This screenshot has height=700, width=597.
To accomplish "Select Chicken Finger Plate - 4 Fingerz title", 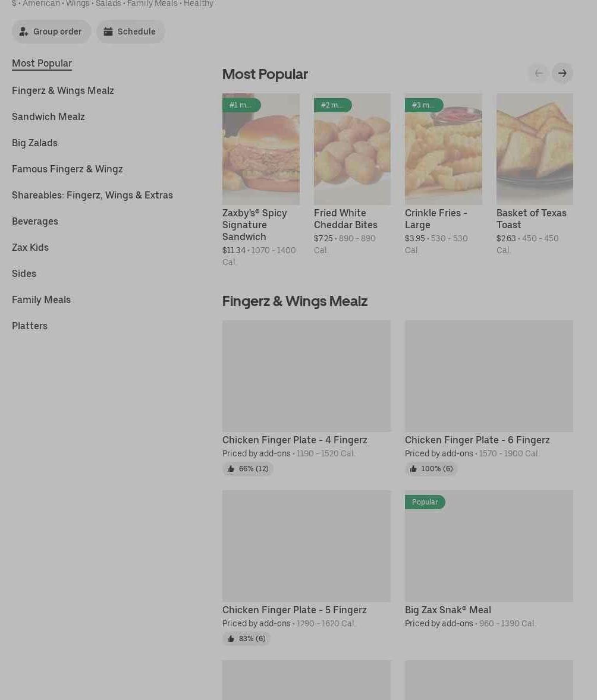I will tap(295, 440).
